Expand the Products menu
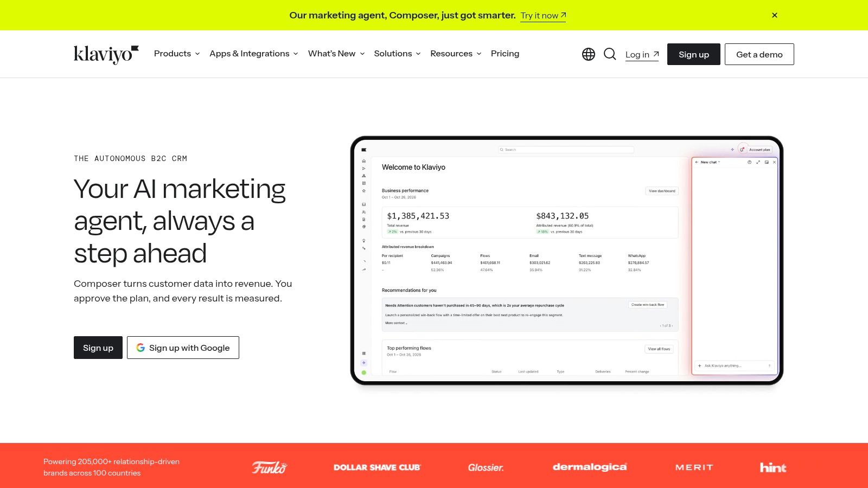The height and width of the screenshot is (488, 868). click(177, 54)
